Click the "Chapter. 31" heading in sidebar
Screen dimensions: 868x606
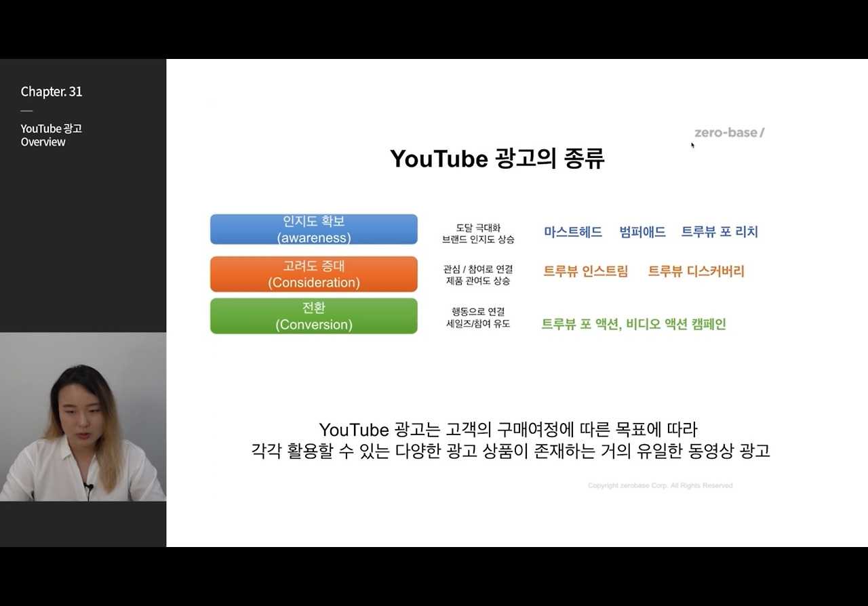tap(52, 92)
